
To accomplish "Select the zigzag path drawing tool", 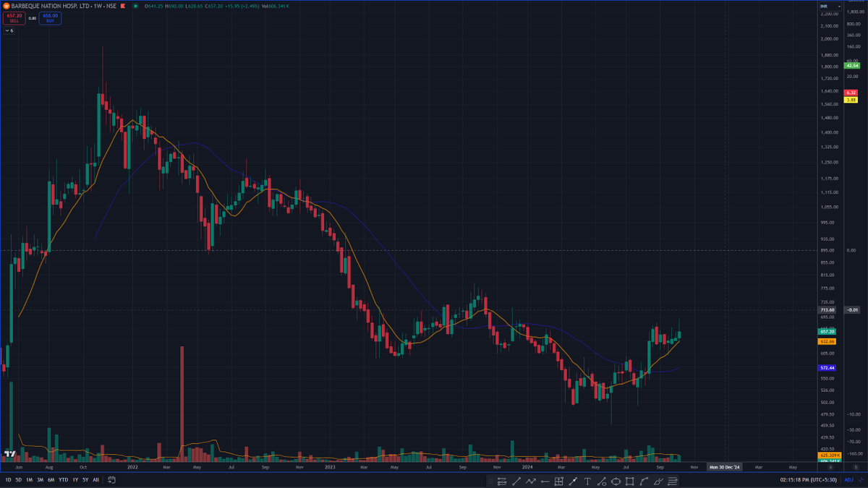I will pos(531,481).
